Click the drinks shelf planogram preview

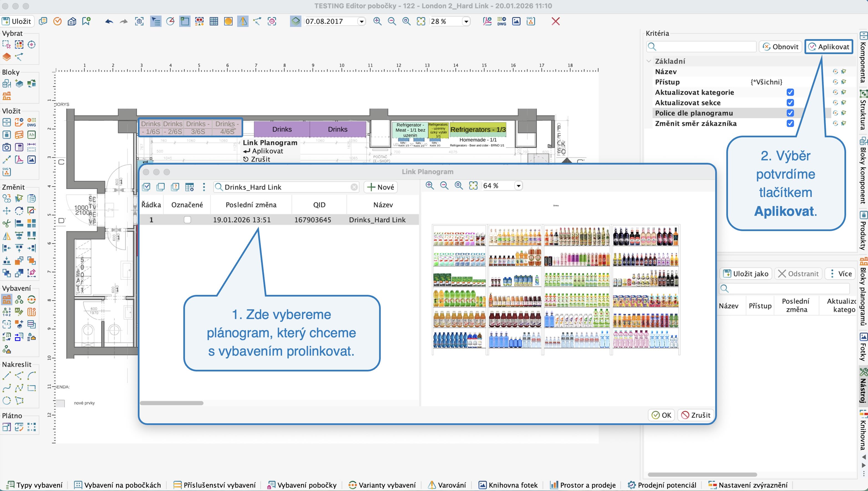[556, 290]
